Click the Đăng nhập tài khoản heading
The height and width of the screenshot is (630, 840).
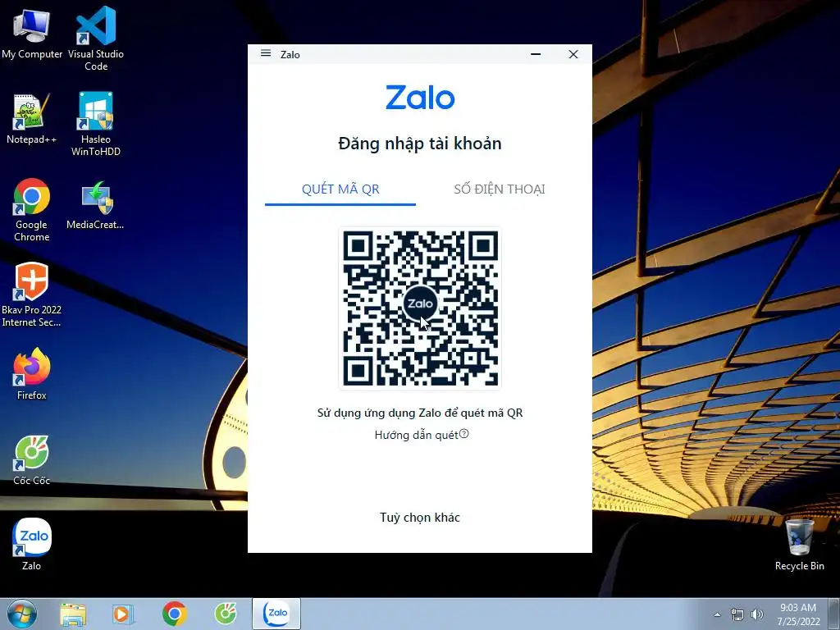click(420, 144)
